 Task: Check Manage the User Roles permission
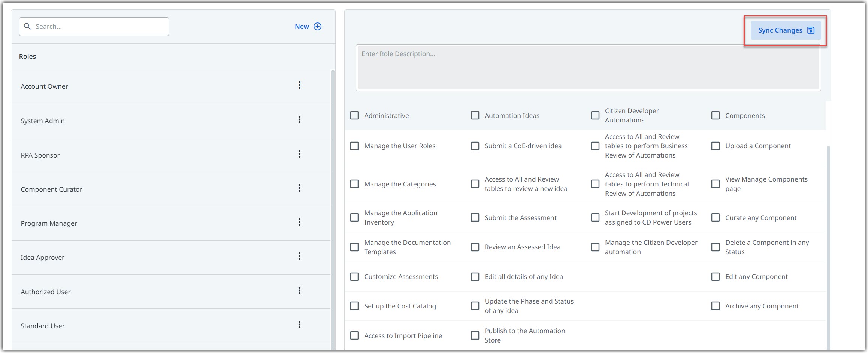click(354, 146)
